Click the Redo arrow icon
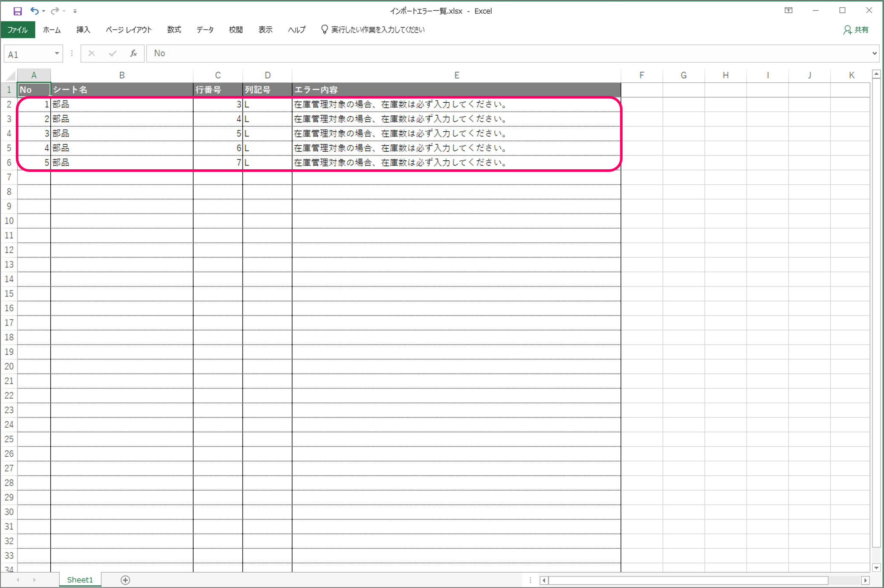Image resolution: width=884 pixels, height=588 pixels. [x=55, y=11]
